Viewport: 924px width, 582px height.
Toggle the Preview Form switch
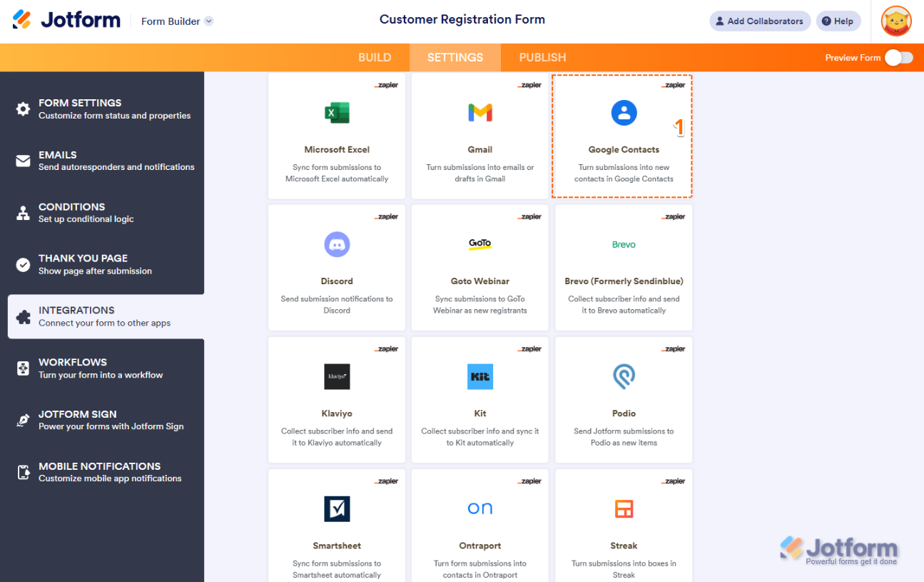(898, 58)
